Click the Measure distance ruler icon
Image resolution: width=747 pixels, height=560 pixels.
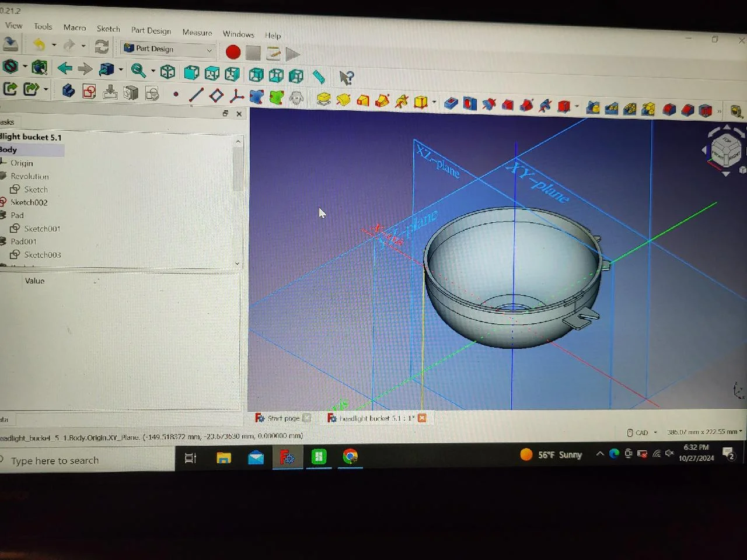point(318,76)
